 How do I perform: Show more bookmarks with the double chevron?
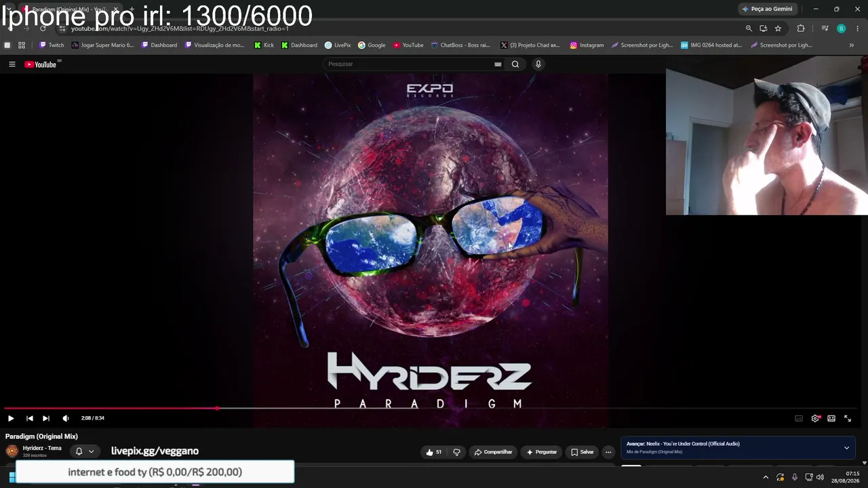pos(852,45)
